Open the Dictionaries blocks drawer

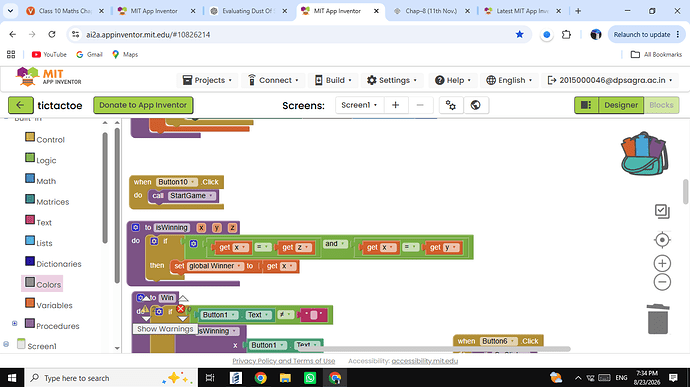pyautogui.click(x=59, y=264)
